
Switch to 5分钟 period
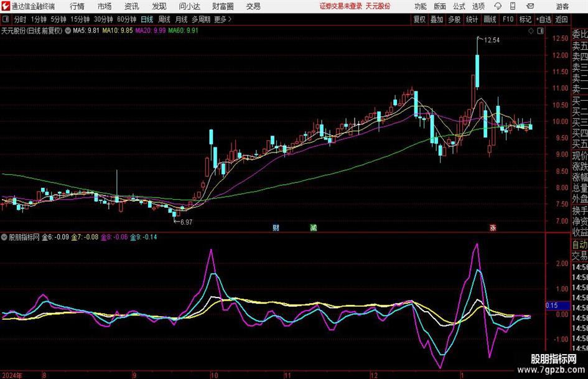58,19
